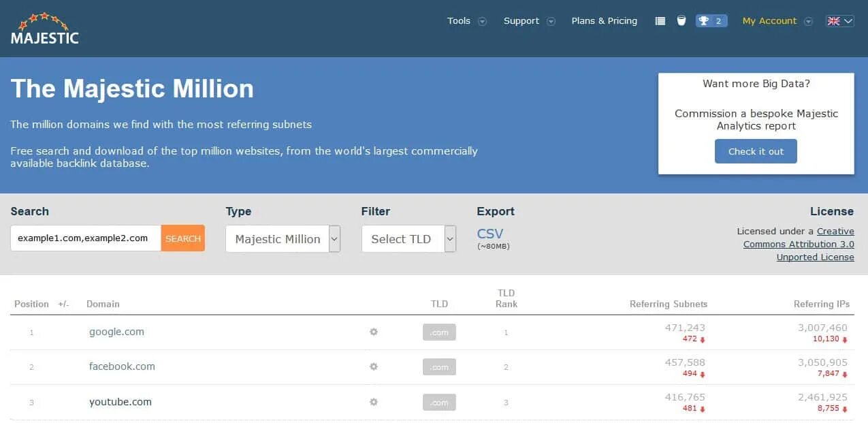Click The Majestic Million heading
This screenshot has width=868, height=423.
[132, 89]
